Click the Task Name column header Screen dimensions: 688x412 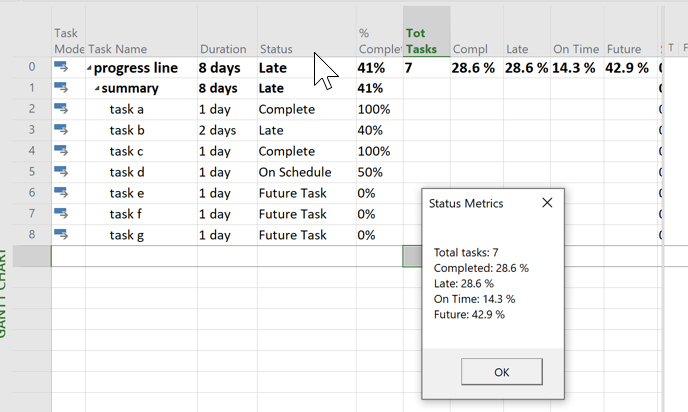pos(118,49)
